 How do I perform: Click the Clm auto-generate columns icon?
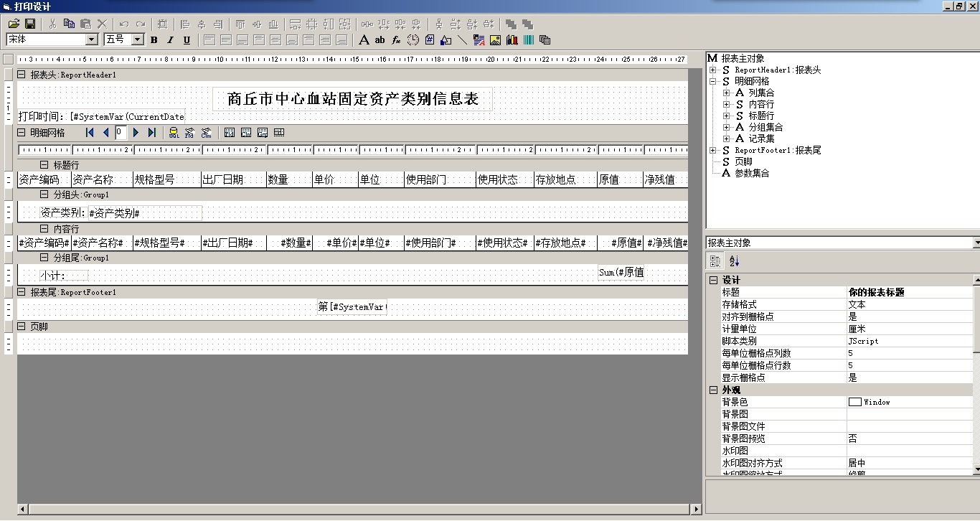pos(207,133)
